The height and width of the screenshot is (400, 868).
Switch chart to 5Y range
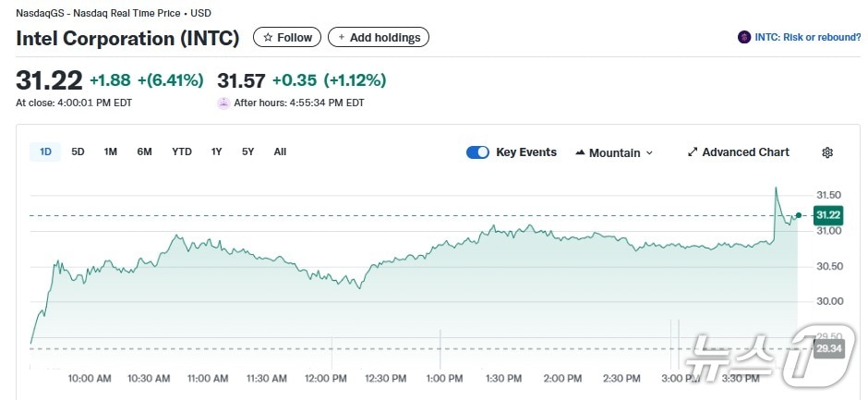[247, 152]
